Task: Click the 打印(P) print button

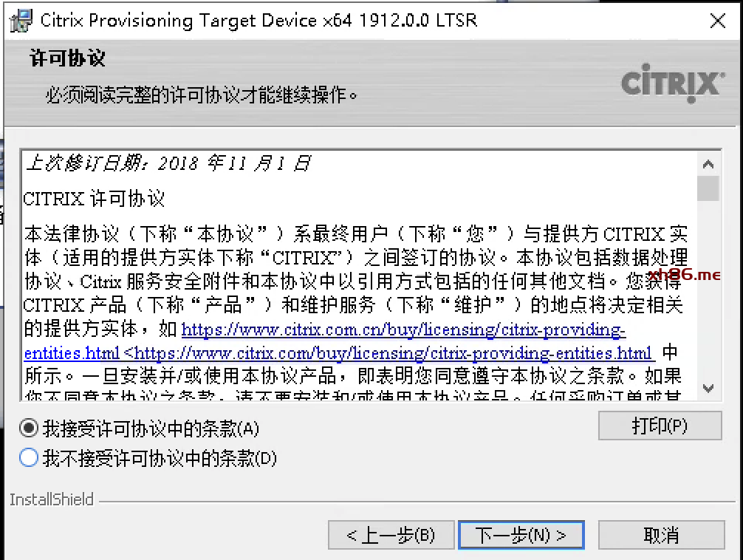Action: click(660, 426)
